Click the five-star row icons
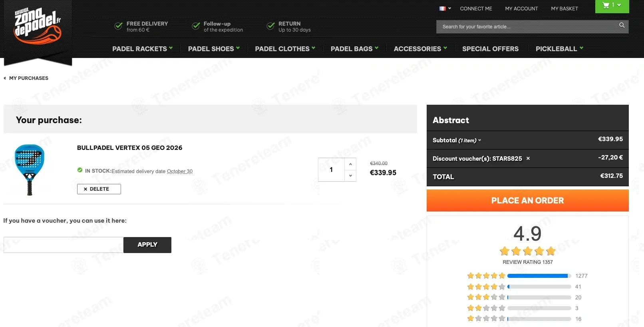 pyautogui.click(x=486, y=276)
